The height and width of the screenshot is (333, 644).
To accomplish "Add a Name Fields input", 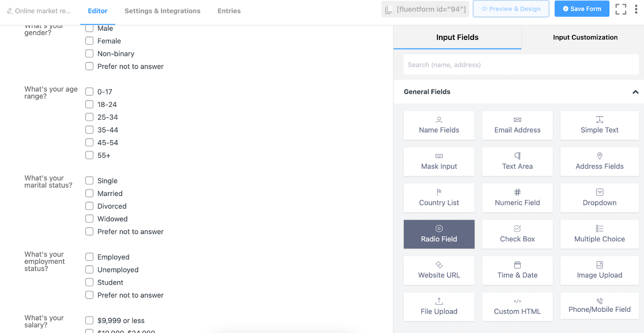I will pos(439,126).
